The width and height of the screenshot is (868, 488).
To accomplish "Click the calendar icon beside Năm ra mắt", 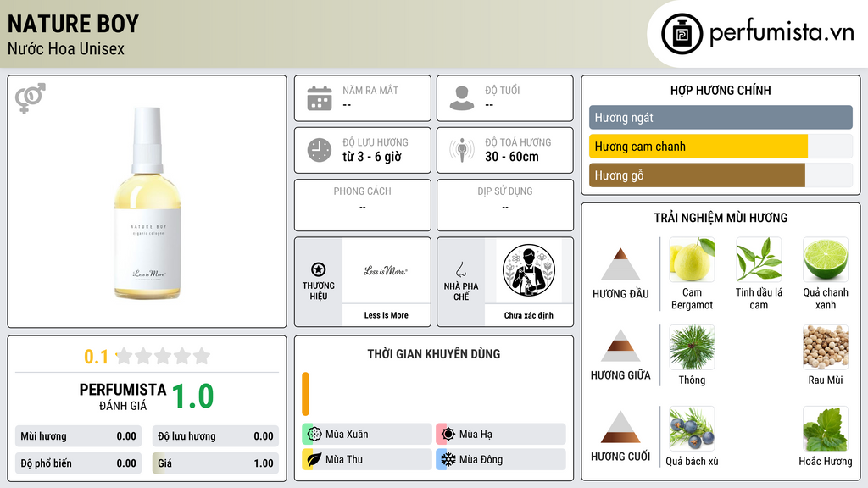I will coord(320,98).
